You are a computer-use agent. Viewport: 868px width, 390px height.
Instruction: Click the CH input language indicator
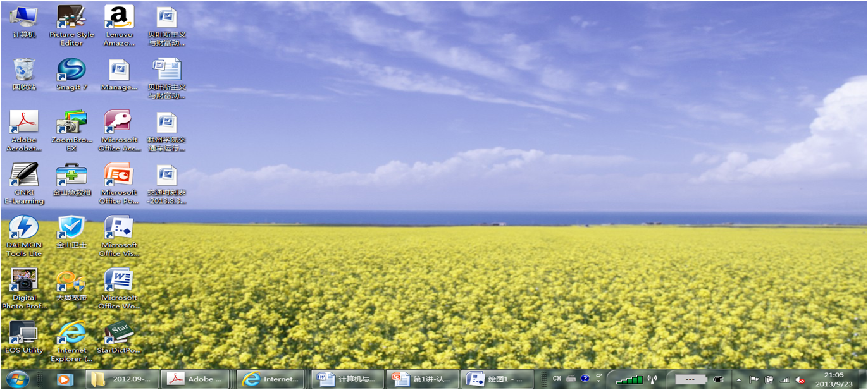tap(557, 379)
